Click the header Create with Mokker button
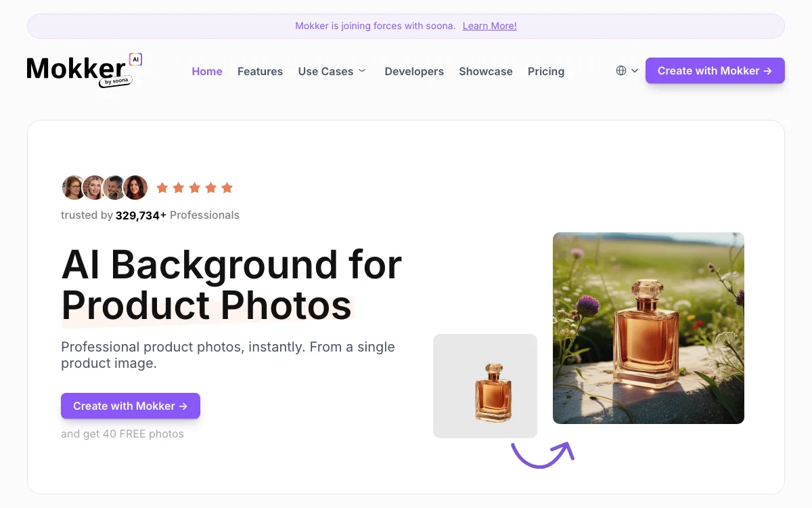This screenshot has width=812, height=508. pyautogui.click(x=715, y=70)
